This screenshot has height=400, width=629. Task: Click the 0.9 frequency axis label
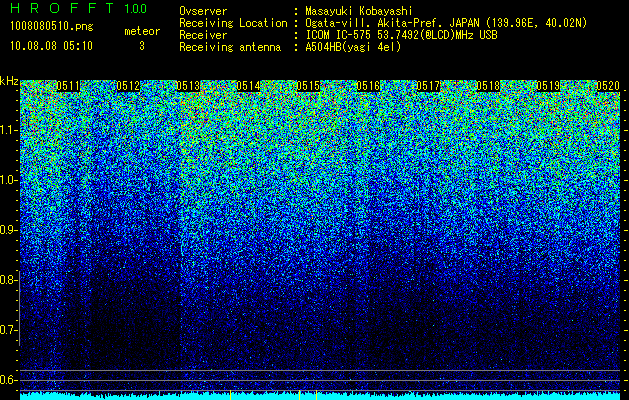click(8, 230)
